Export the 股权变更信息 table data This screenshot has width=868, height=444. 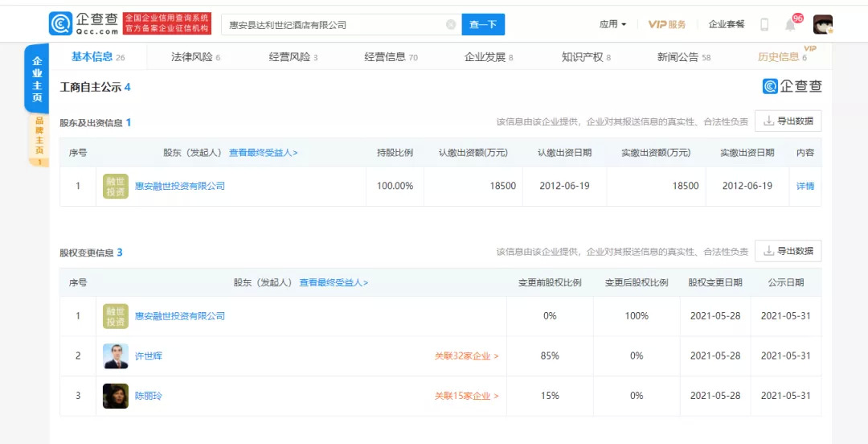point(788,252)
